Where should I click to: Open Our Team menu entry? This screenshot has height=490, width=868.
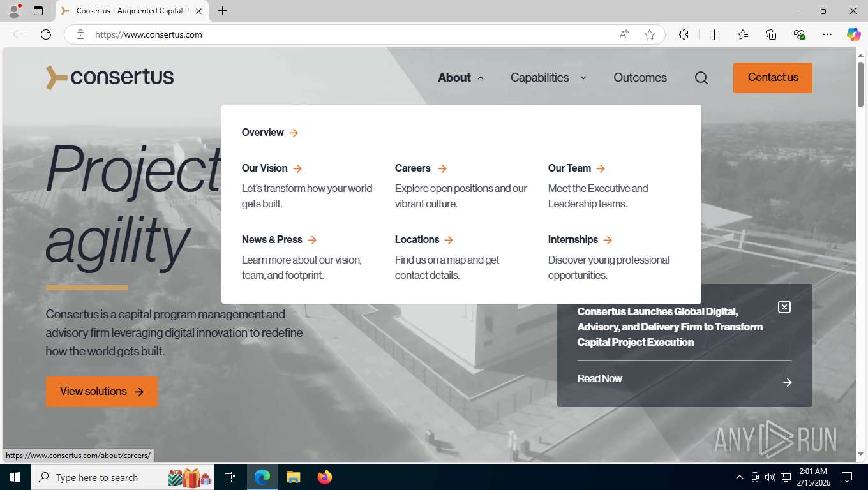pos(569,168)
